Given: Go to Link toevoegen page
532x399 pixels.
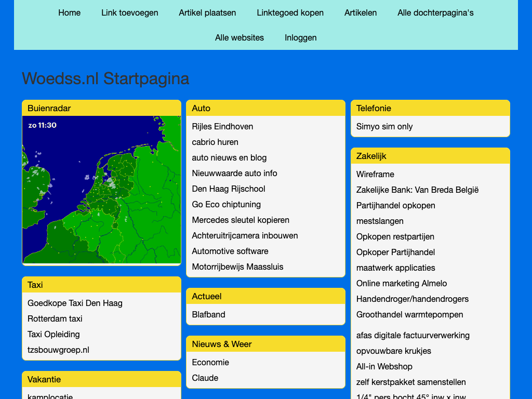Looking at the screenshot, I should (129, 12).
